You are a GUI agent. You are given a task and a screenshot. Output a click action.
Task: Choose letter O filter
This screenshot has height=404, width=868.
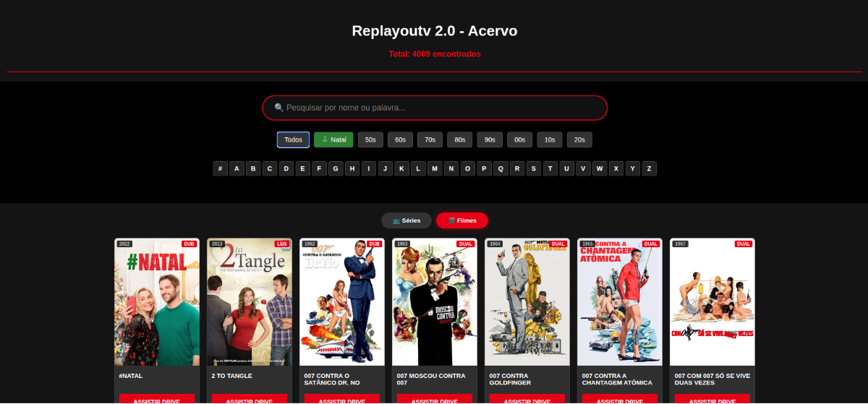[x=468, y=168]
